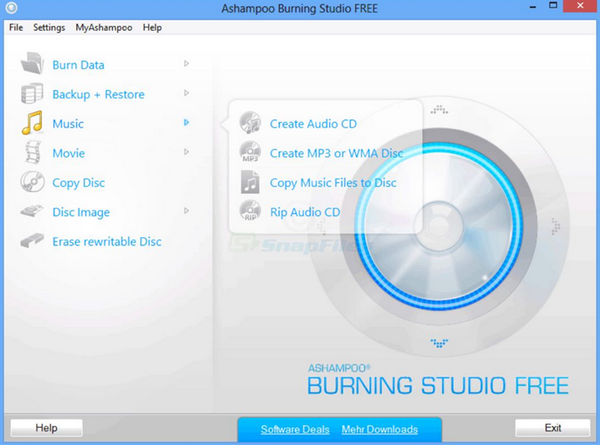Expand the Movie submenu arrow
Image resolution: width=600 pixels, height=445 pixels.
point(186,153)
